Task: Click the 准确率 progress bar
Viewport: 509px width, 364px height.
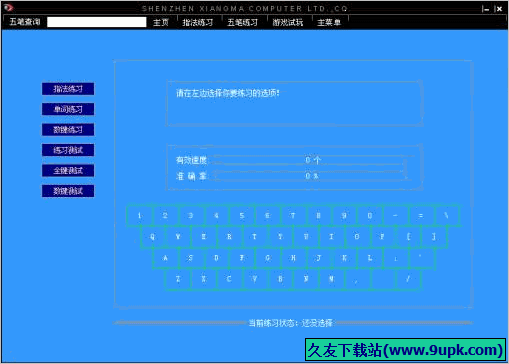Action: [309, 176]
